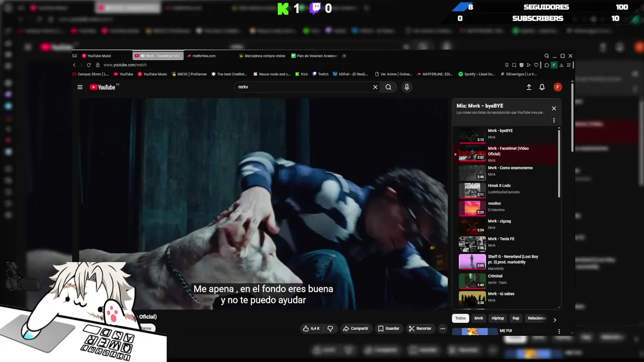This screenshot has height=362, width=644.
Task: Open the ME FUI suggested video thumbnail
Action: click(473, 332)
